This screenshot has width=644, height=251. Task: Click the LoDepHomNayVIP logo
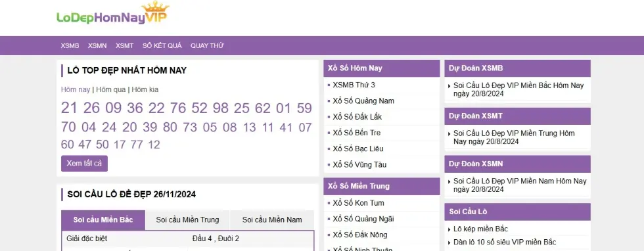click(113, 13)
